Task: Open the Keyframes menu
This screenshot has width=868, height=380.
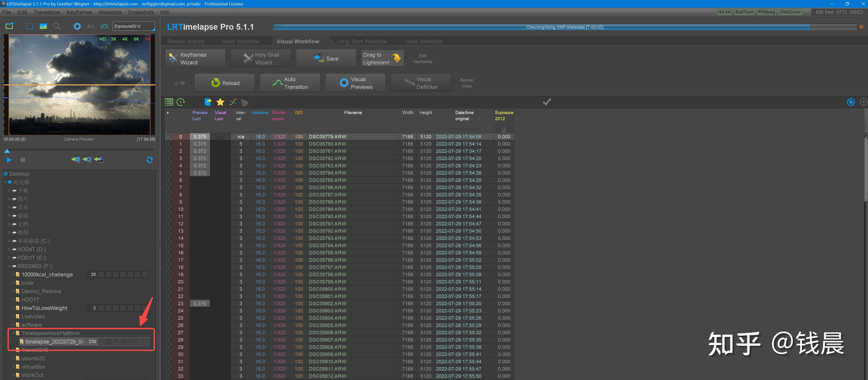Action: tap(79, 12)
